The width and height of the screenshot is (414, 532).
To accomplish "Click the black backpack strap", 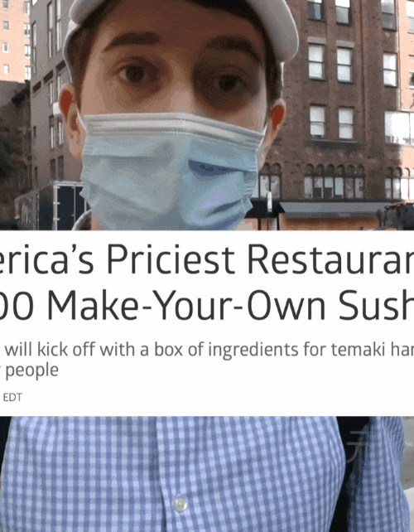I will pos(353,474).
